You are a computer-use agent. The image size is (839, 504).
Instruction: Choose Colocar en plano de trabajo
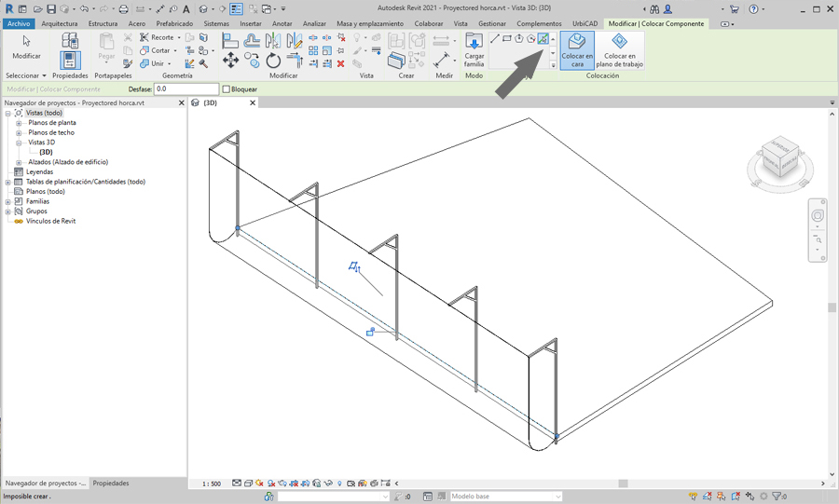click(x=619, y=50)
